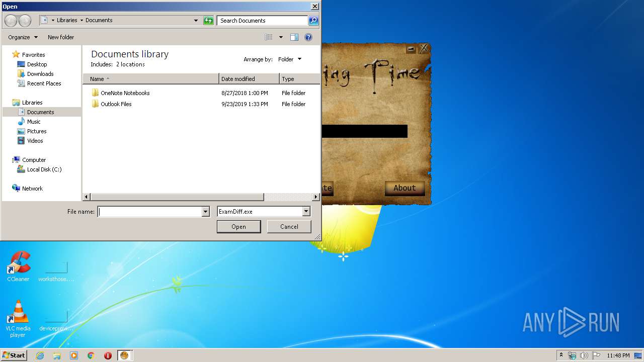
Task: Minimize the parchment-styled window
Action: pyautogui.click(x=411, y=49)
